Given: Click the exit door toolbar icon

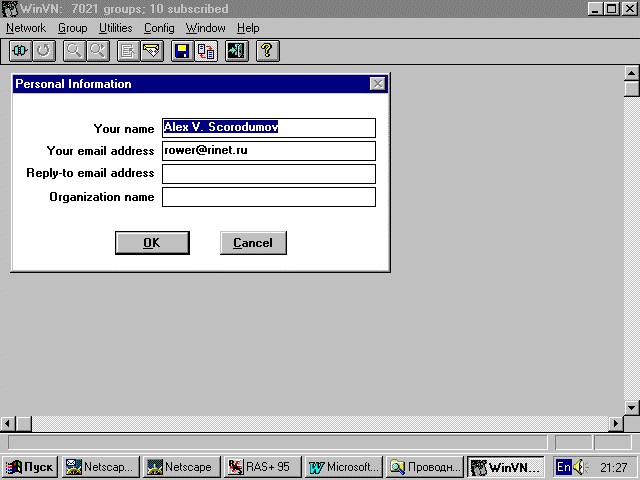Looking at the screenshot, I should click(237, 51).
